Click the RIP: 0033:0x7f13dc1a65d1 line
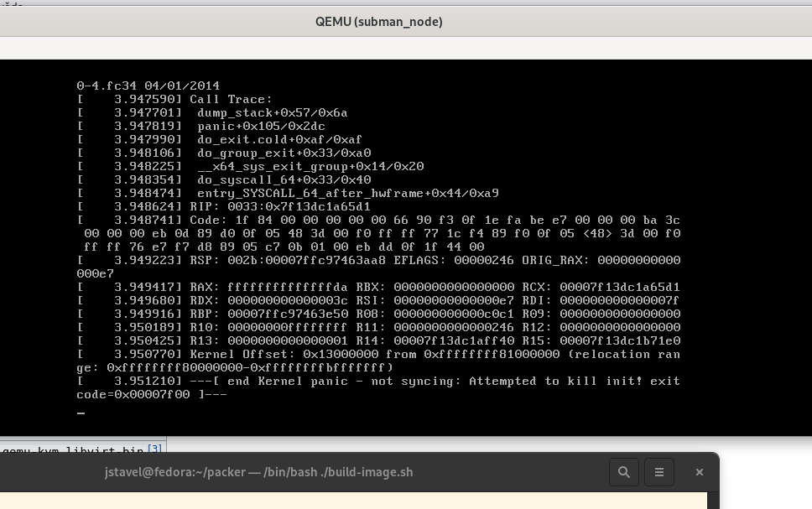 224,207
